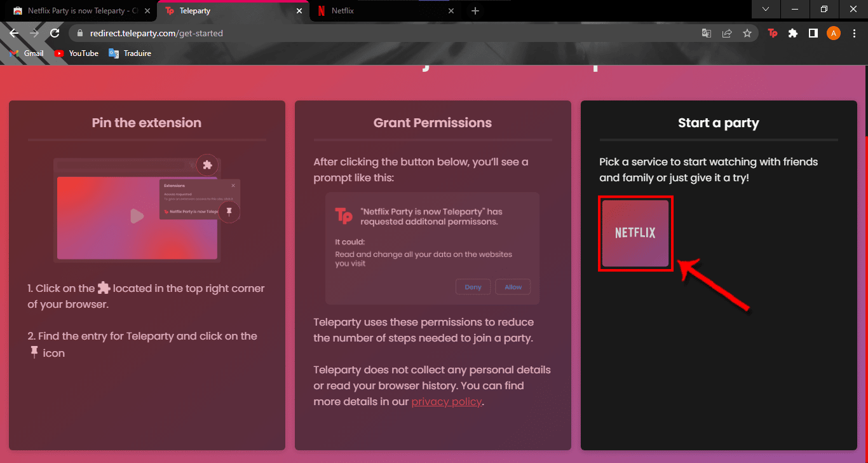Click the Start a party heading
The image size is (868, 463).
(x=719, y=123)
